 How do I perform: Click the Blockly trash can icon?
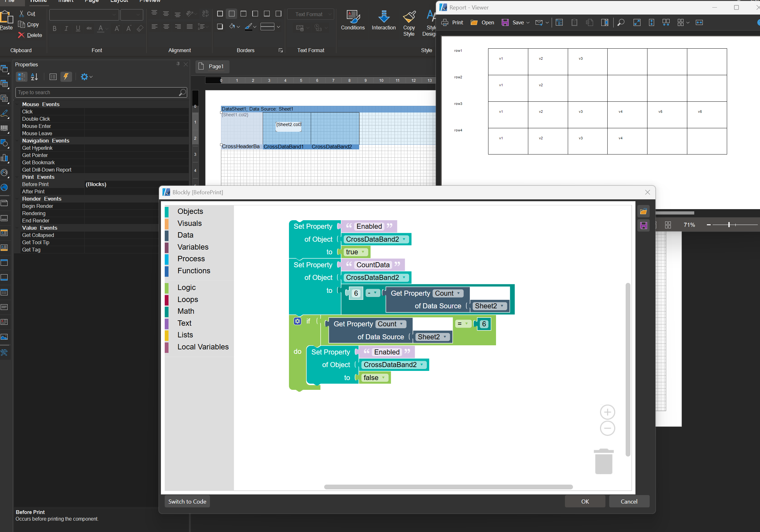pos(604,462)
